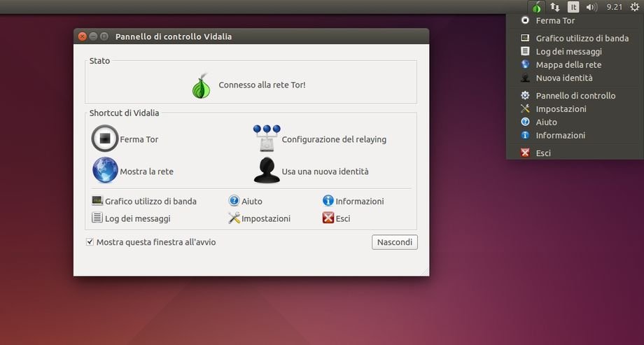This screenshot has width=644, height=345.
Task: Click the Ferma Tor stop icon in panel
Action: (105, 139)
